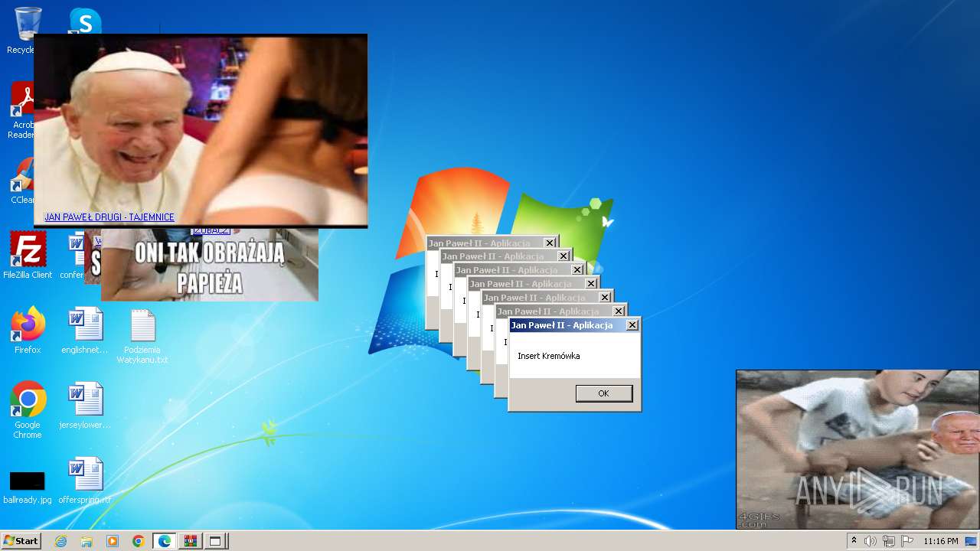
Task: Open Chrome from the taskbar
Action: [x=138, y=541]
